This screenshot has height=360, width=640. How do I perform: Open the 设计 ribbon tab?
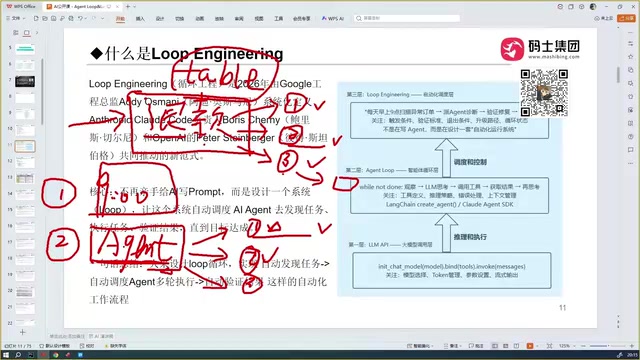(x=160, y=19)
